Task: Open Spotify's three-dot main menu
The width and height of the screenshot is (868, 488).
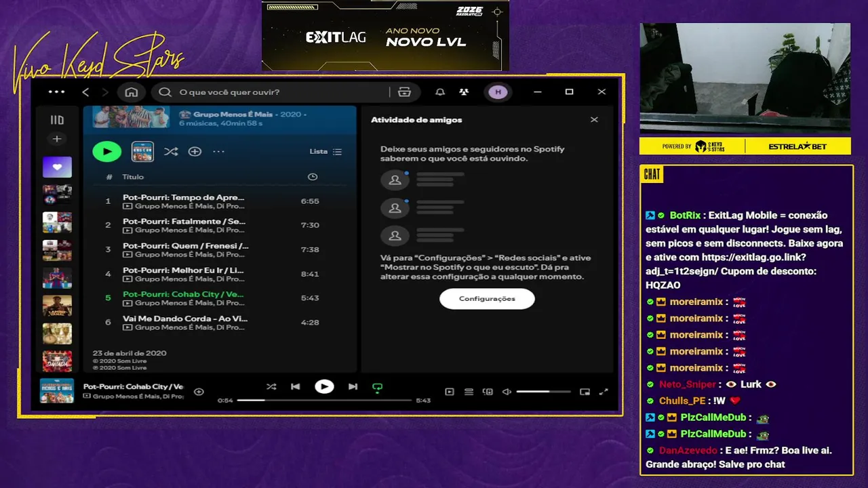Action: coord(57,92)
